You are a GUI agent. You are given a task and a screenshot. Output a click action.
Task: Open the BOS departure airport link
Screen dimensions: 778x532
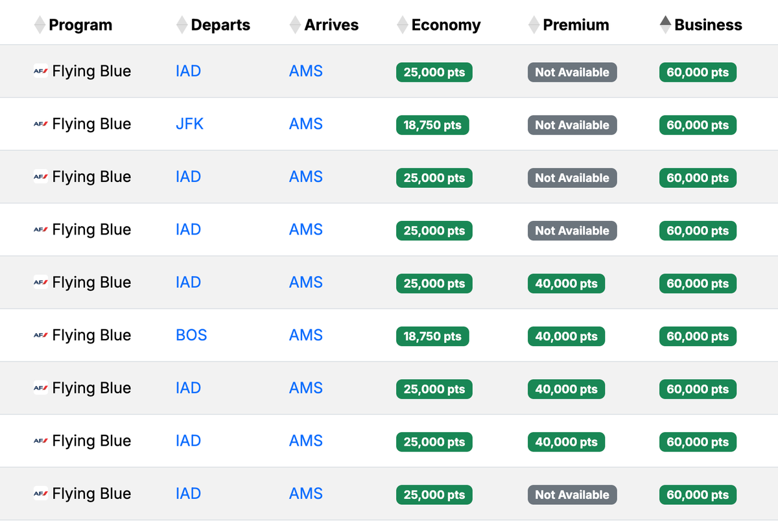(x=191, y=335)
